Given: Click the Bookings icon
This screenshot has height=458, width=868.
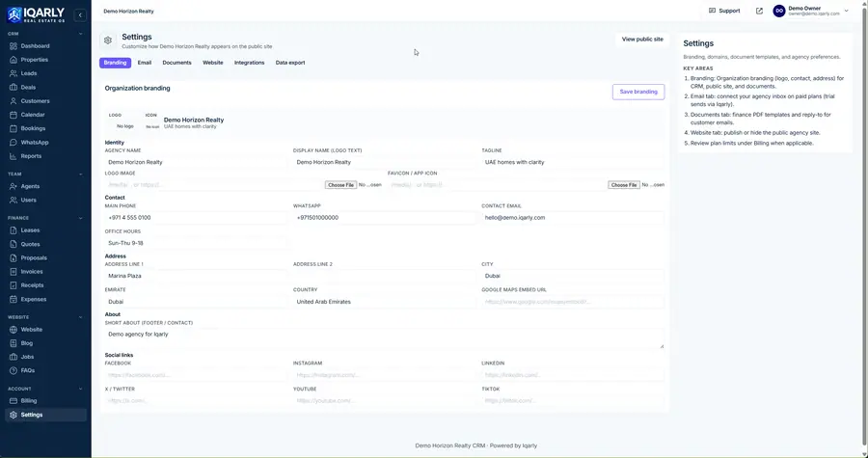Looking at the screenshot, I should point(14,128).
